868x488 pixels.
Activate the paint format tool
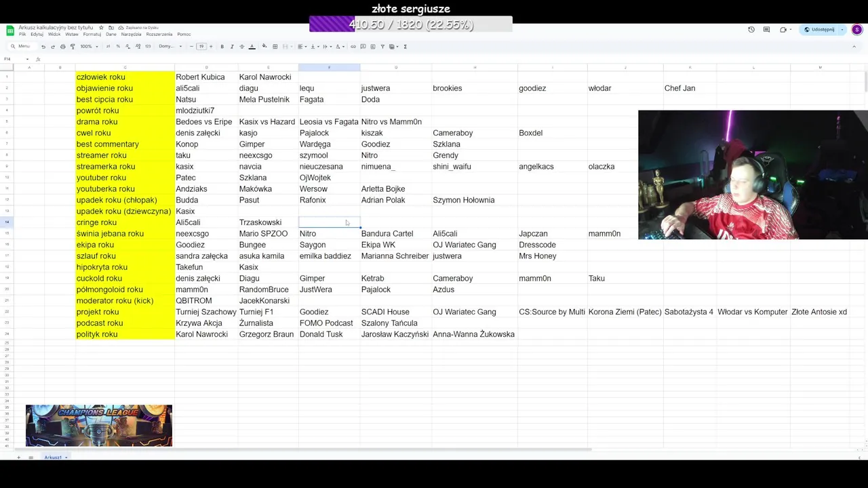click(x=73, y=46)
